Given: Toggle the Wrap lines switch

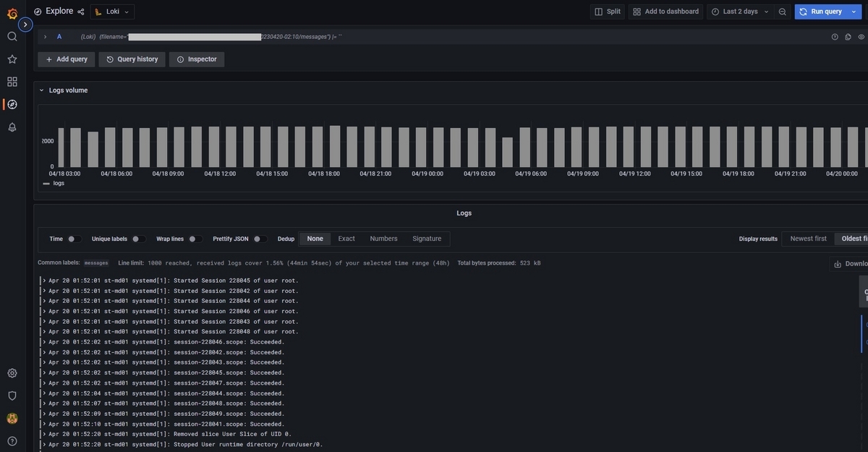Looking at the screenshot, I should click(x=195, y=239).
